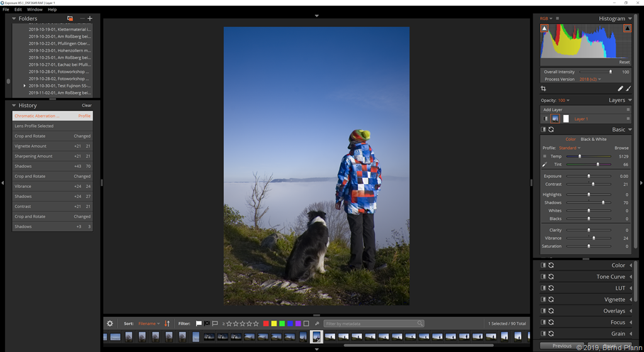Expand the Grain panel
This screenshot has height=352, width=644.
pos(619,334)
